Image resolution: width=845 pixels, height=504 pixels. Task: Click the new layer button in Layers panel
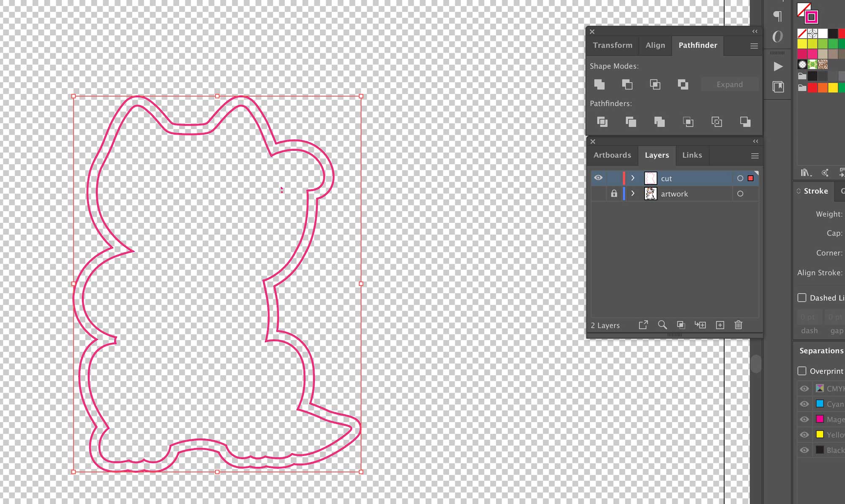(x=720, y=325)
